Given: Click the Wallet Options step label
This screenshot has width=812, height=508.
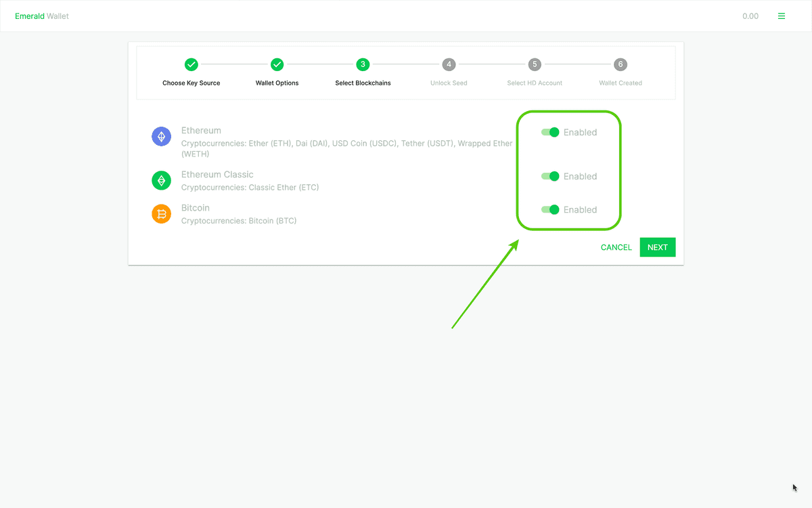Looking at the screenshot, I should (x=277, y=83).
